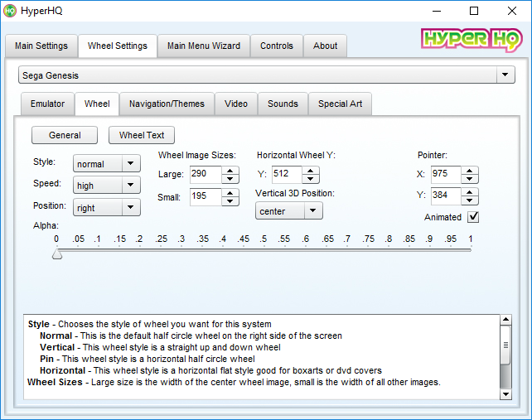Open the Navigation/Themes sub-tab
This screenshot has height=420, width=532.
pyautogui.click(x=167, y=104)
